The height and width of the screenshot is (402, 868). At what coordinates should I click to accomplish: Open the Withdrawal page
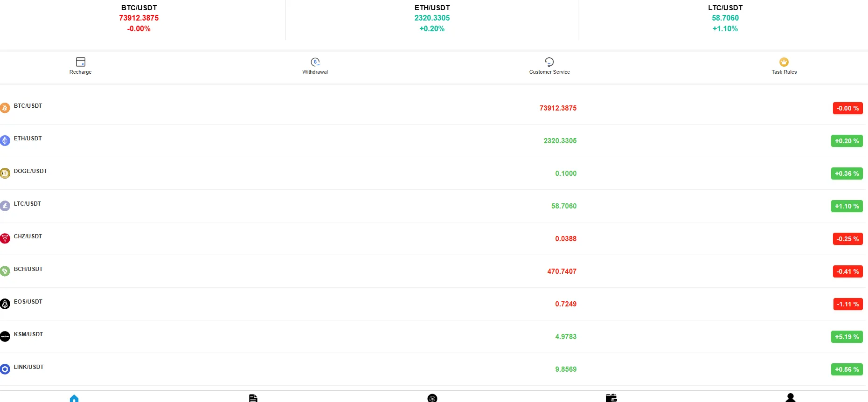pos(315,65)
